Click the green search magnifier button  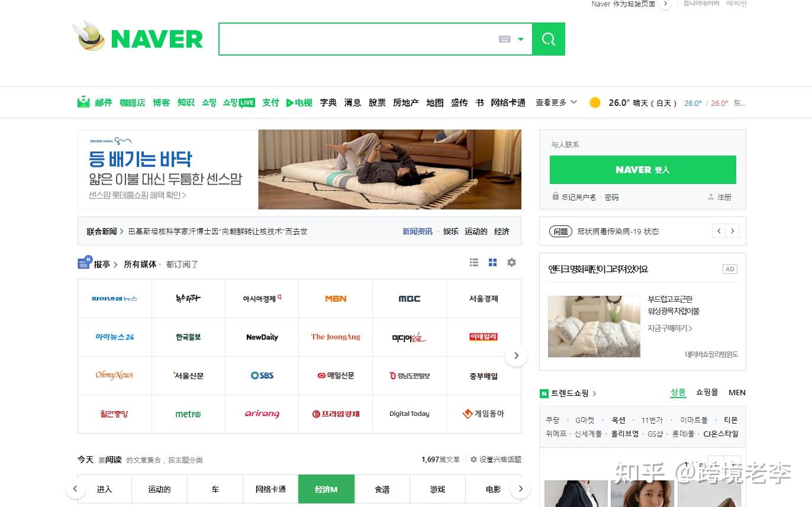coord(548,38)
